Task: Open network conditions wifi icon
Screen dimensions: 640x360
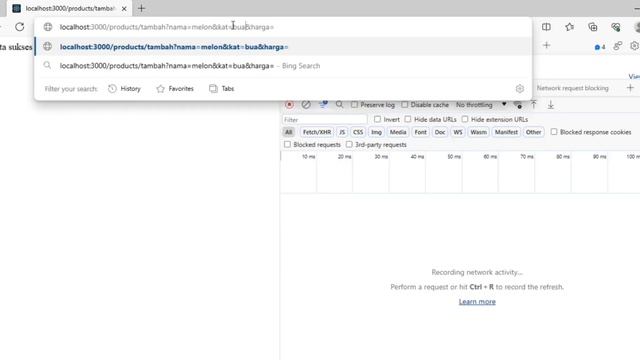Action: point(518,105)
